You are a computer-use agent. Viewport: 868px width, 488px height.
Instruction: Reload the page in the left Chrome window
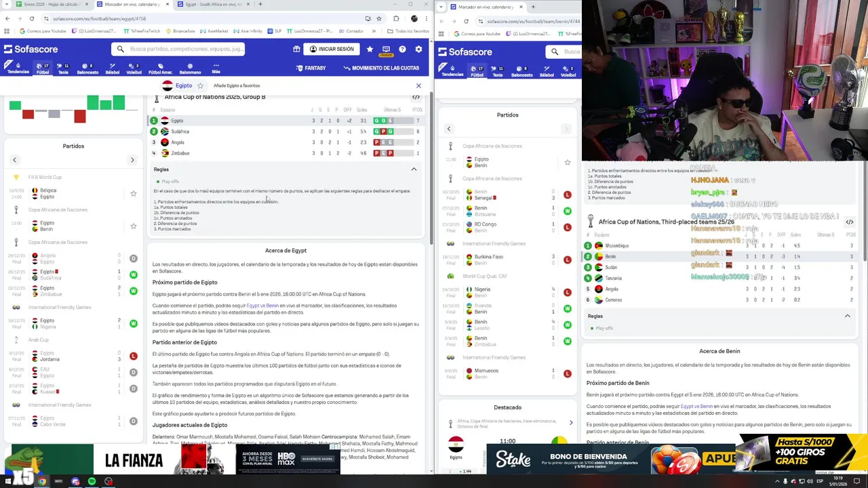31,18
